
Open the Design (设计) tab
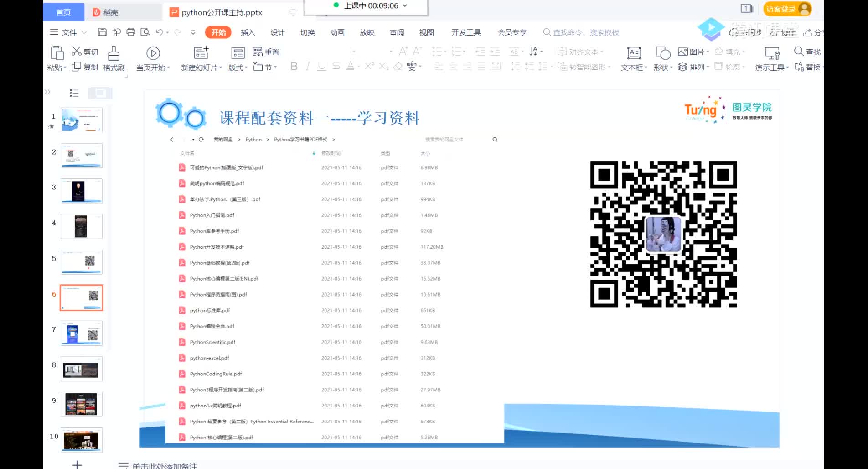(277, 32)
